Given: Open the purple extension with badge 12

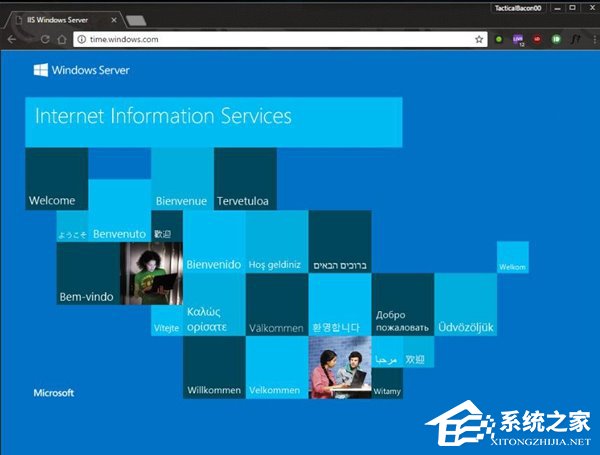Looking at the screenshot, I should click(518, 39).
